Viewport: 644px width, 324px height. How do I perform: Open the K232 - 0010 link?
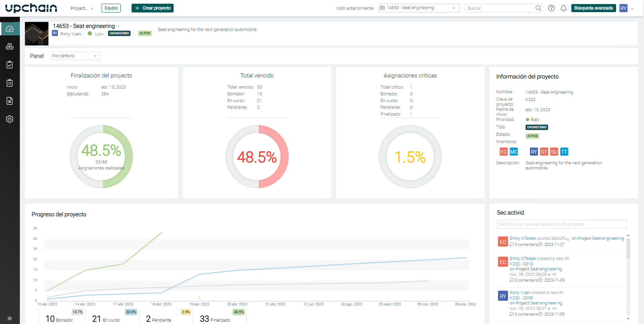pyautogui.click(x=521, y=264)
